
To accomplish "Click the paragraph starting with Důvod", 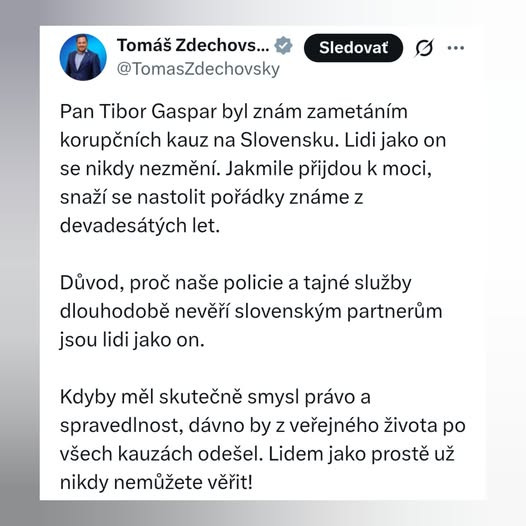I will [251, 311].
